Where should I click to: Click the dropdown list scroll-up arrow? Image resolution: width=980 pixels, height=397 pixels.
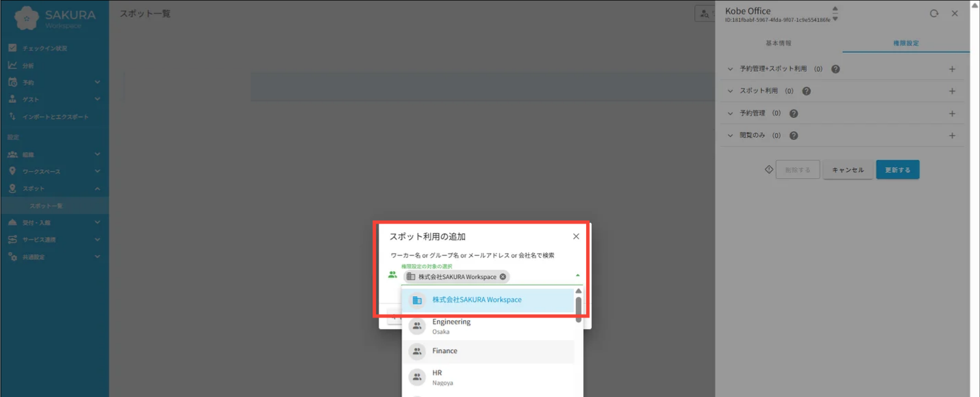point(579,291)
